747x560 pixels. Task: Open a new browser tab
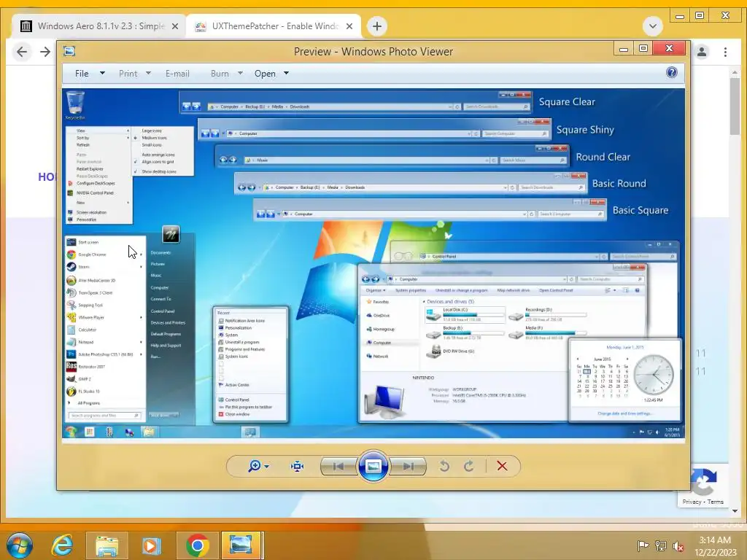377,26
